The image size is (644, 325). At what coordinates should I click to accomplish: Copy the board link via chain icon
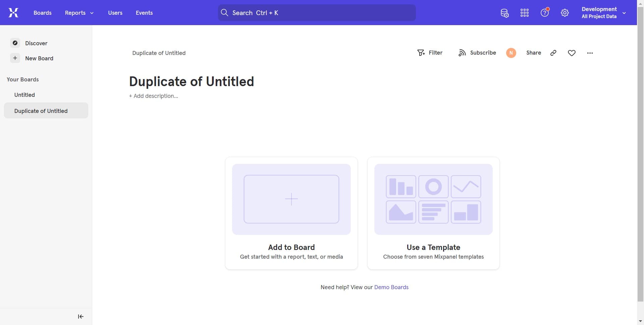tap(553, 53)
